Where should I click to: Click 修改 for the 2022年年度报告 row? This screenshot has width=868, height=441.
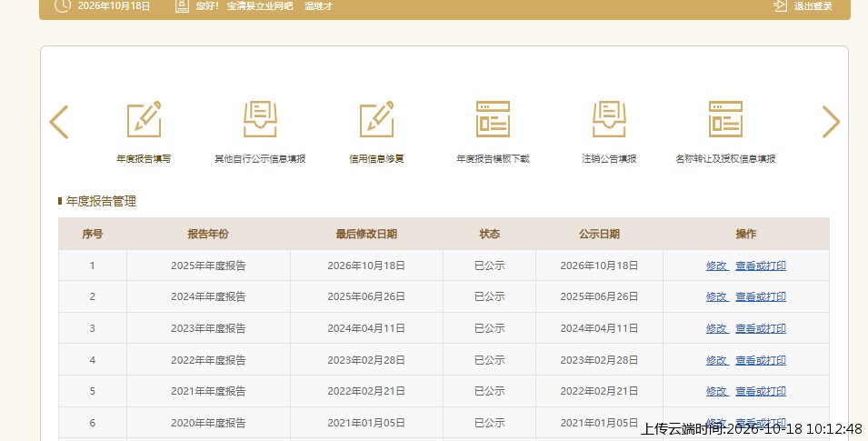pos(717,360)
